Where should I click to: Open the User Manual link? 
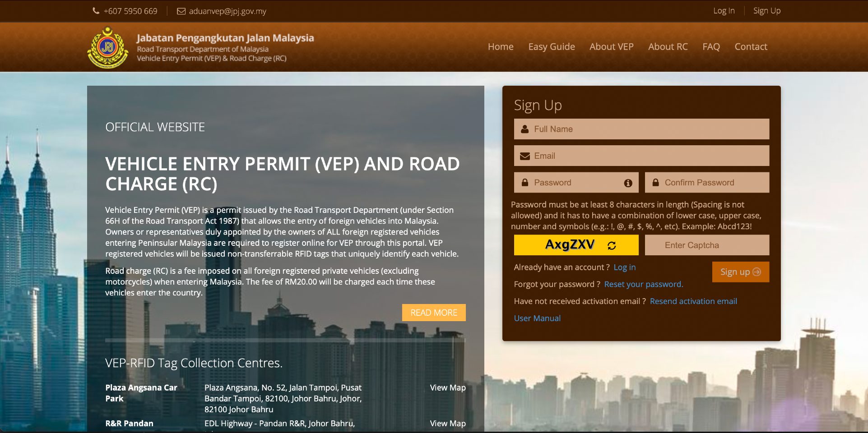(537, 318)
